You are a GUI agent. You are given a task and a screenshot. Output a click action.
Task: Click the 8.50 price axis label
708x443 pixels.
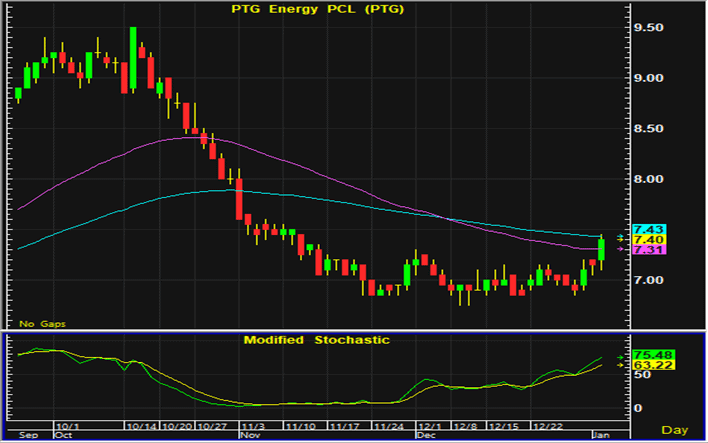coord(657,129)
